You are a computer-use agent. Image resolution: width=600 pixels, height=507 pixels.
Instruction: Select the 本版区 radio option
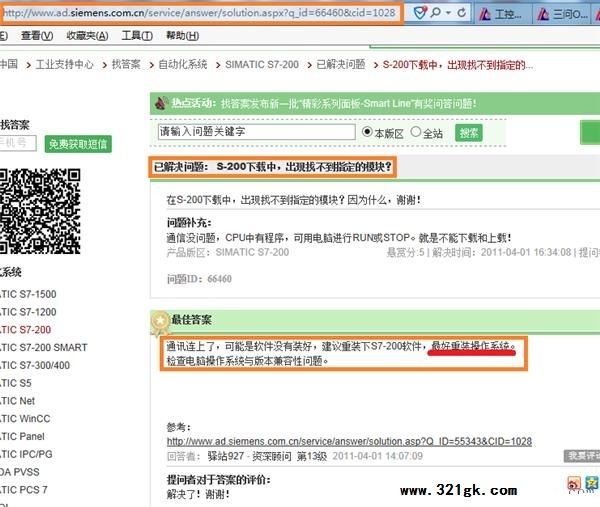pos(367,132)
